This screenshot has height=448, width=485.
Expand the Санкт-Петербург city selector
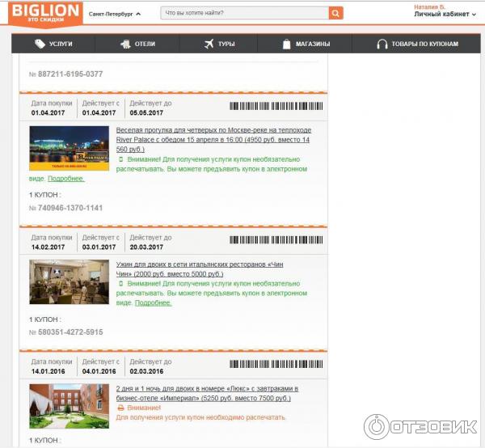114,14
